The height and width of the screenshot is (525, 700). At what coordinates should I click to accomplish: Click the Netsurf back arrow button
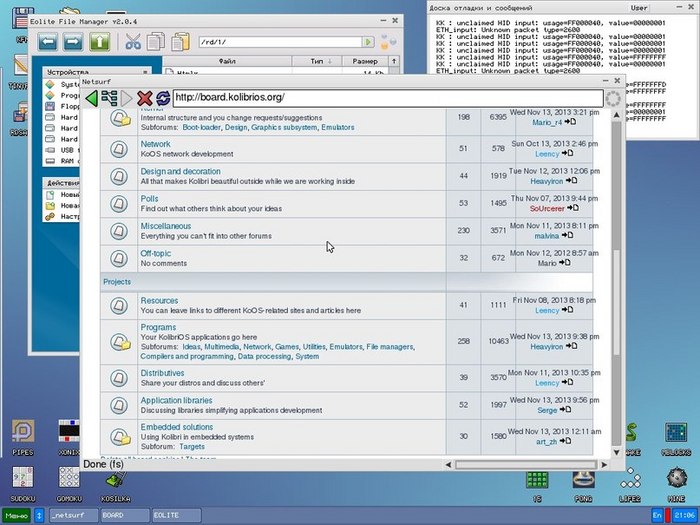pyautogui.click(x=91, y=98)
